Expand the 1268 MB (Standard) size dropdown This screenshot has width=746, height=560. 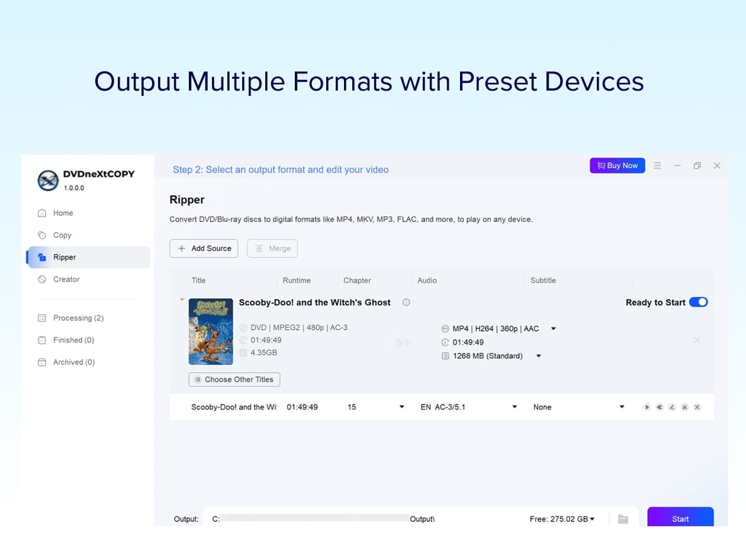539,356
